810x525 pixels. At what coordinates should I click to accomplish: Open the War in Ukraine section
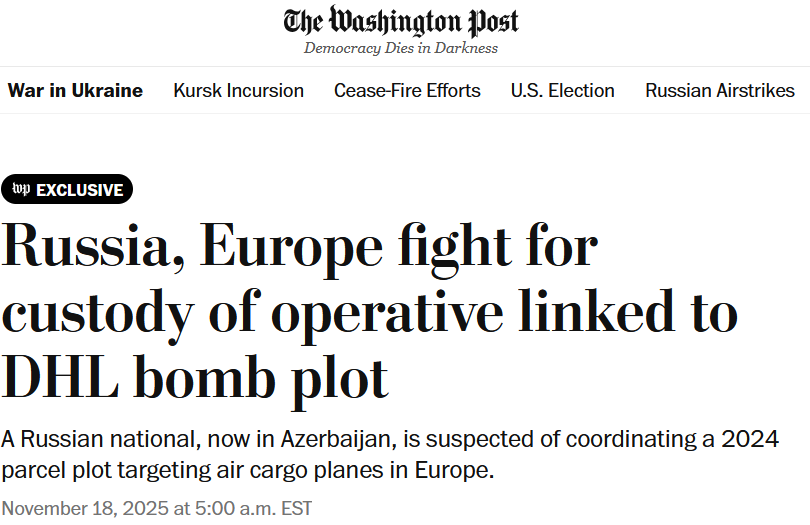[75, 90]
